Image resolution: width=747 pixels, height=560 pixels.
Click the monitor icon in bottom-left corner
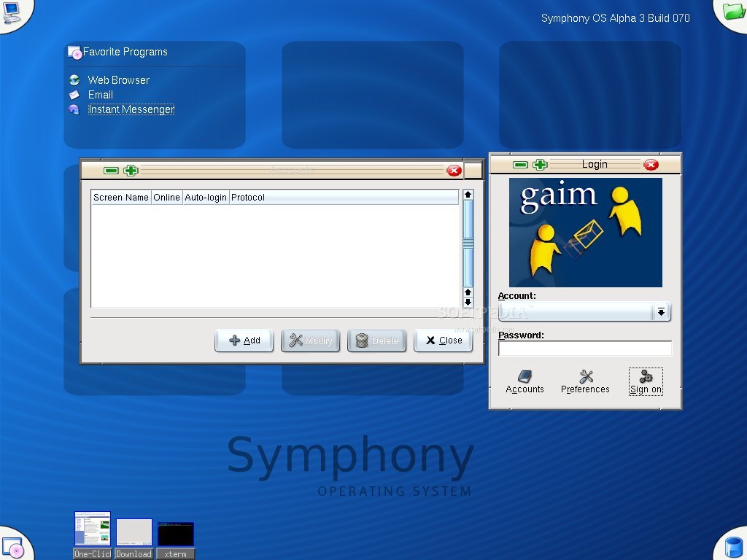(x=12, y=545)
